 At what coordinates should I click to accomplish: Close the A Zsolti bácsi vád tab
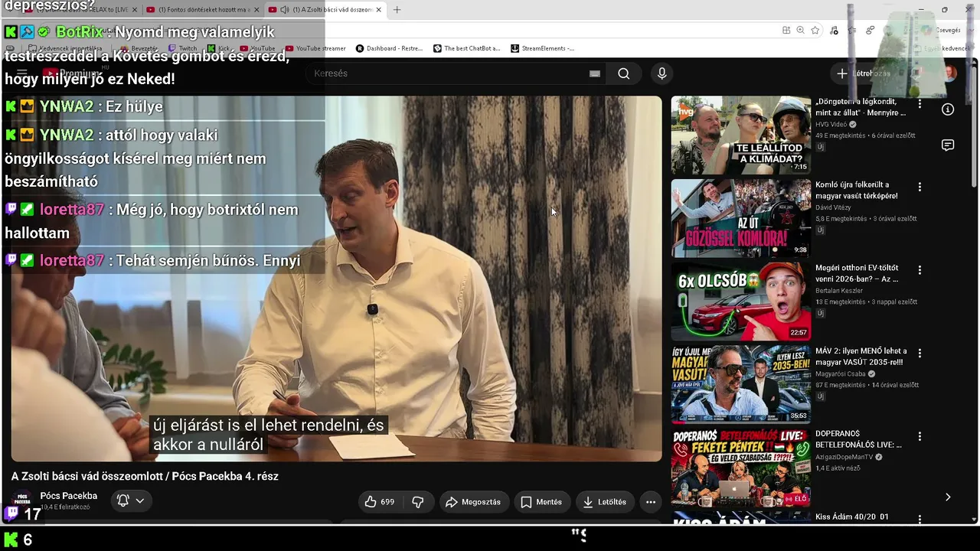[x=378, y=10]
